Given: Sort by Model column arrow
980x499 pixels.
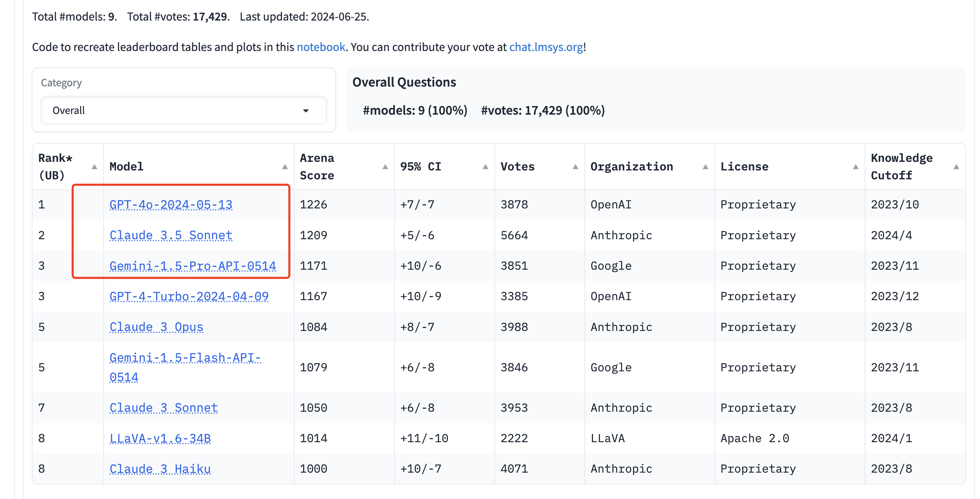Looking at the screenshot, I should pos(285,167).
